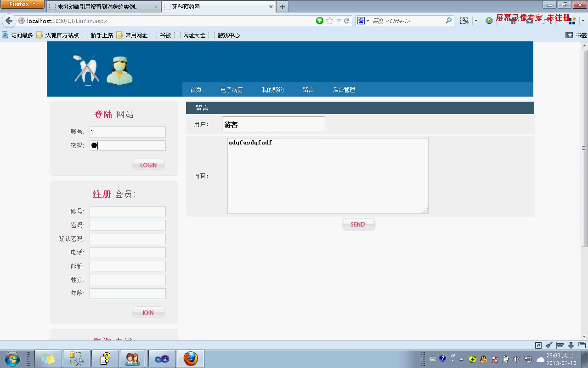Open the 游戏中心 bookmark
Screen dimensions: 588x368
(x=224, y=35)
